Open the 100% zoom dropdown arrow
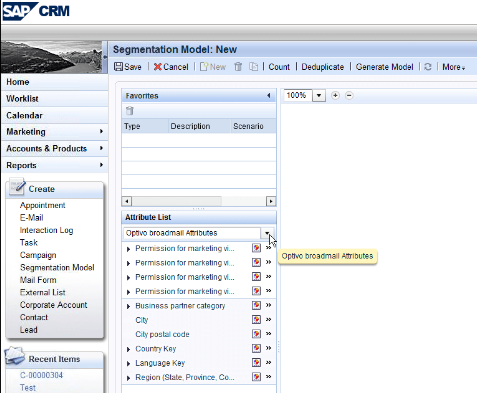 pos(319,96)
